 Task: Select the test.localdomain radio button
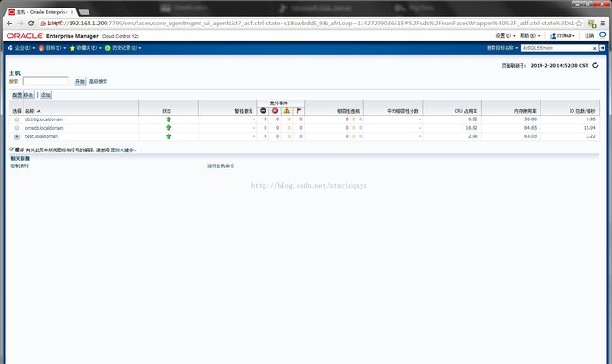16,136
